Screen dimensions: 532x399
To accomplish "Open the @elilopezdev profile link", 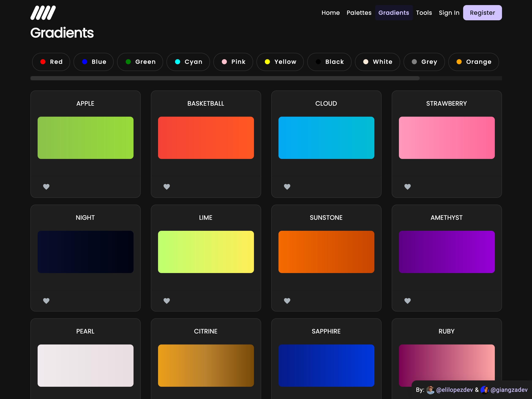I will (x=454, y=390).
